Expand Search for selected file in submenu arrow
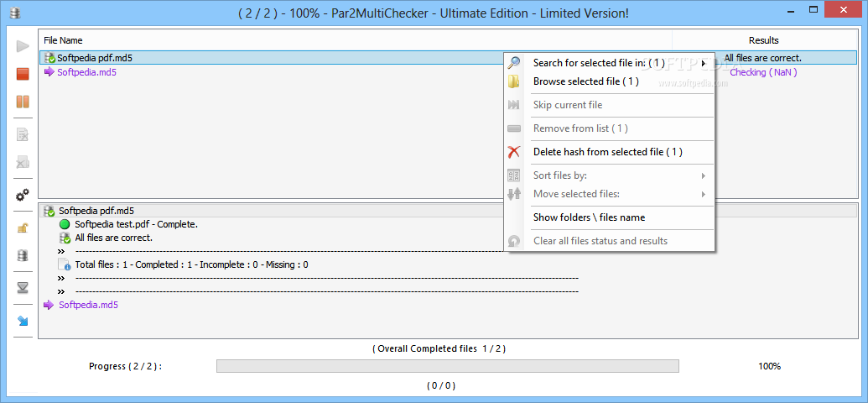 [x=704, y=63]
